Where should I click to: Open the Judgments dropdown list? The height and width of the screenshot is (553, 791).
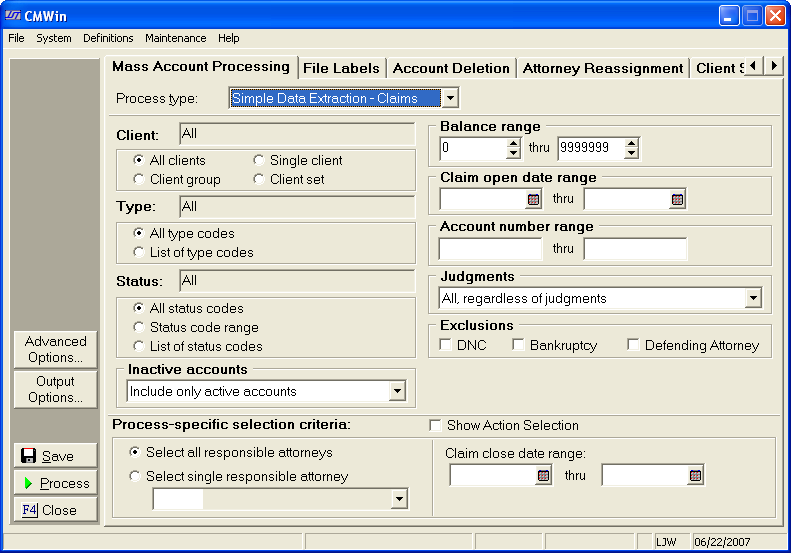coord(752,298)
